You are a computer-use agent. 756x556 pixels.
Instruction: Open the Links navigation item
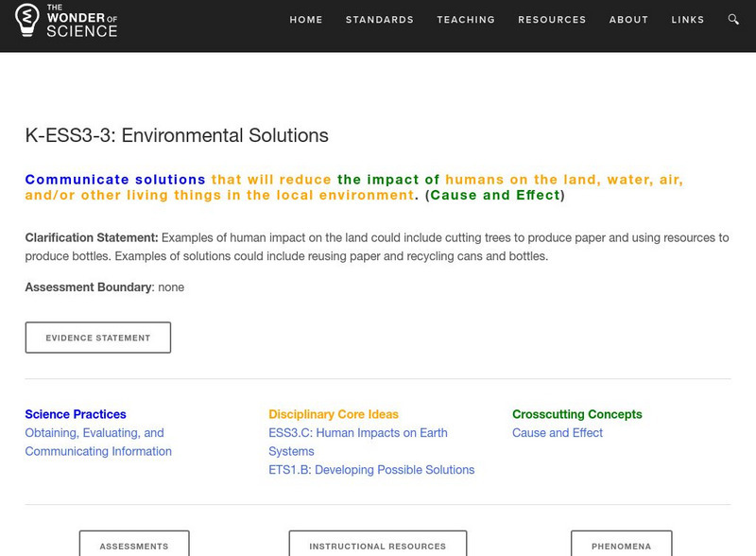688,20
